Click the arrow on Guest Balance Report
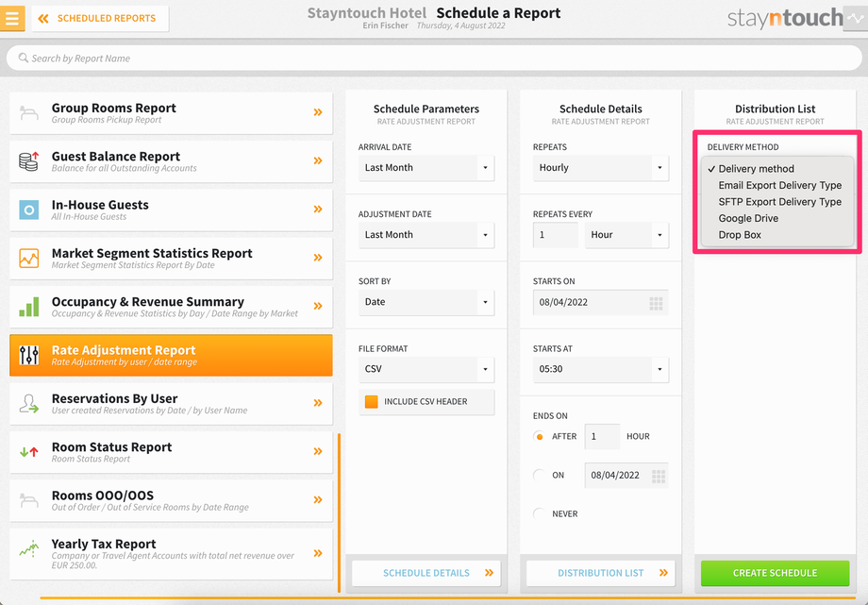Viewport: 868px width, 605px height. pos(318,160)
